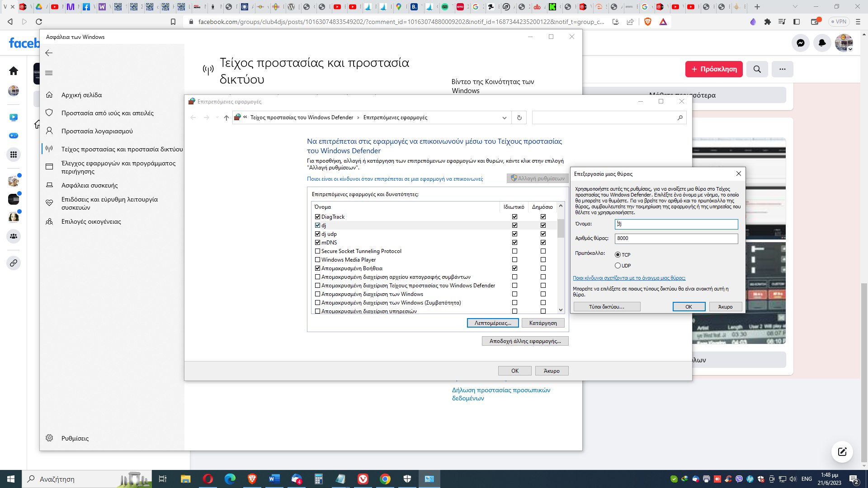Open Προστασία λογαριασμού section
Viewport: 868px width, 488px height.
tap(97, 131)
